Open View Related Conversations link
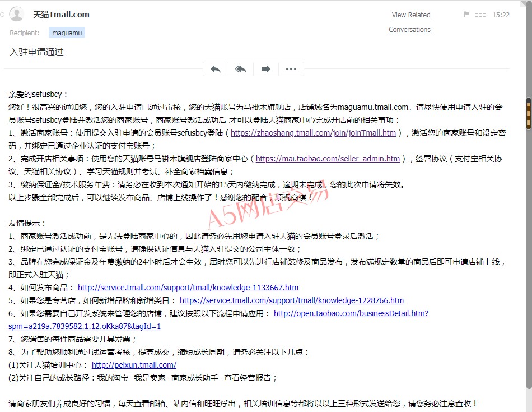Screen dimensions: 532x412 [x=410, y=22]
